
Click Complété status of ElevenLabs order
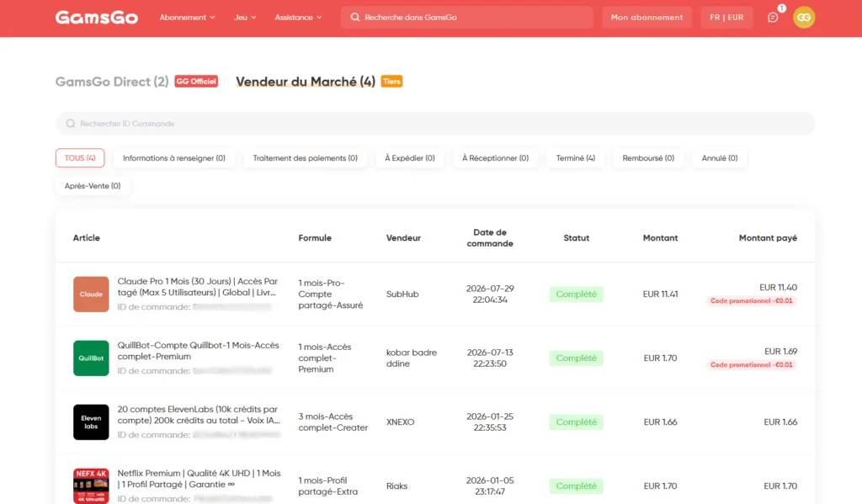pyautogui.click(x=576, y=422)
